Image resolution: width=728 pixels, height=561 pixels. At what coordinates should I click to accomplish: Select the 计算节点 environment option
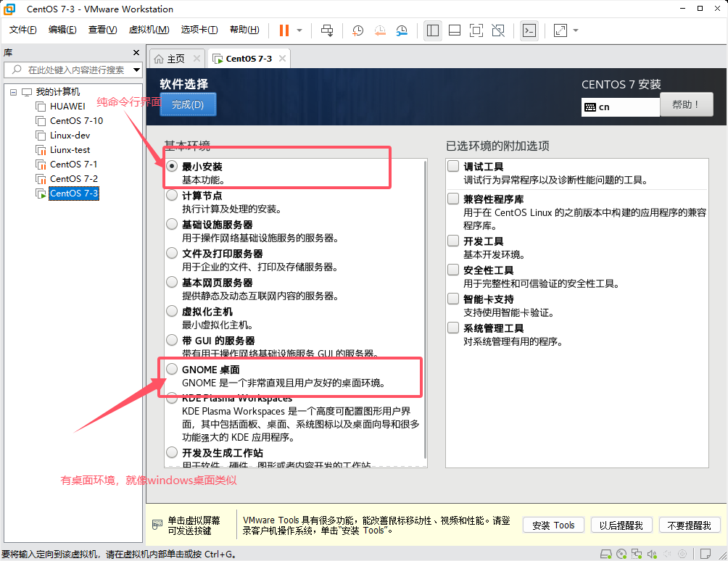[x=172, y=196]
